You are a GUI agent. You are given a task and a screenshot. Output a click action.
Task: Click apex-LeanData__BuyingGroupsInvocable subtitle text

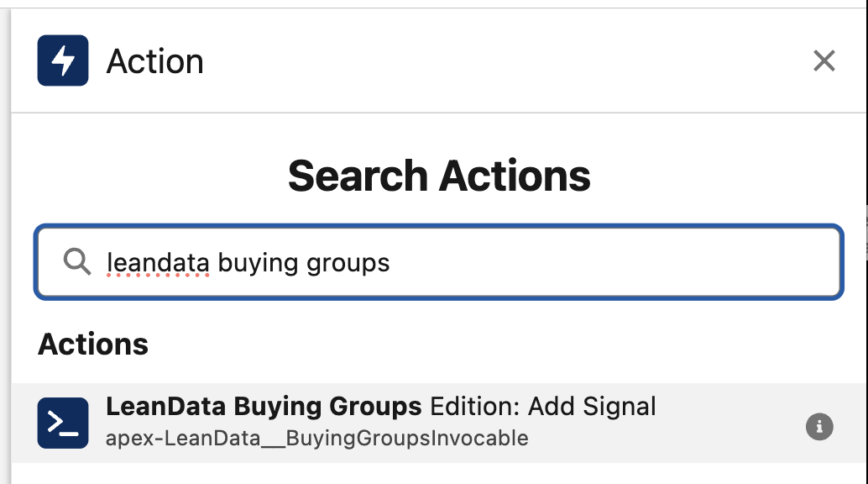[316, 438]
